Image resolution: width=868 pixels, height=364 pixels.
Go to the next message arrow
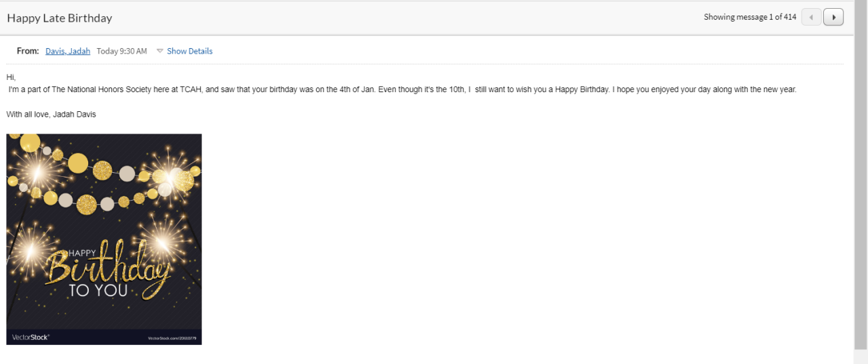point(833,17)
